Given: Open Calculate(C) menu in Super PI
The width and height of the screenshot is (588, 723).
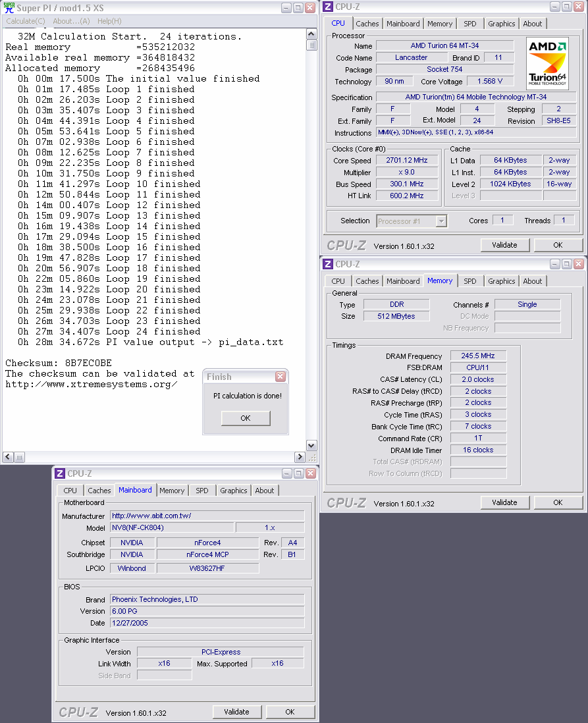Looking at the screenshot, I should coord(26,21).
